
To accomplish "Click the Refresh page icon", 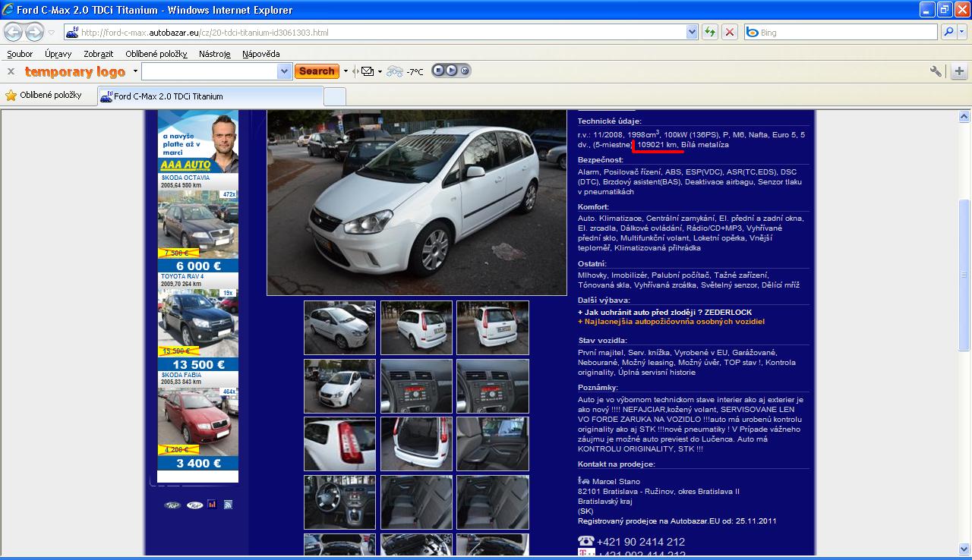I will (x=710, y=32).
